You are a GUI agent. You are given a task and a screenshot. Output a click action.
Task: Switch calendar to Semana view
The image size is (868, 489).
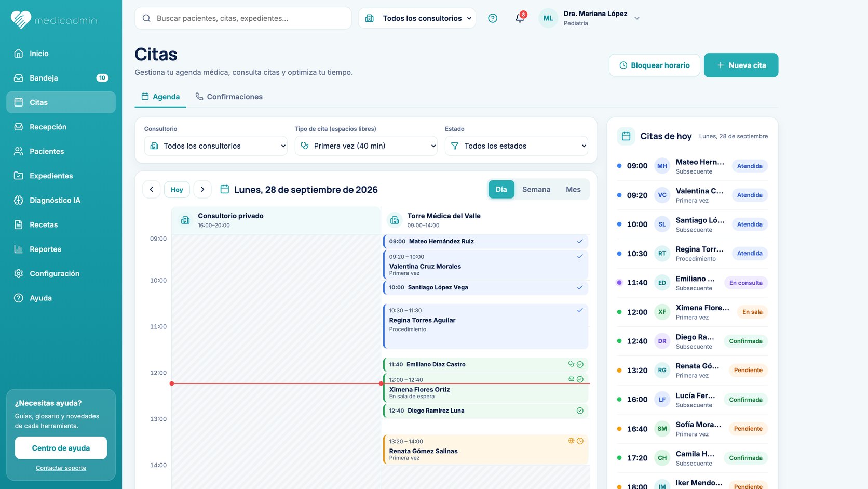click(x=536, y=190)
